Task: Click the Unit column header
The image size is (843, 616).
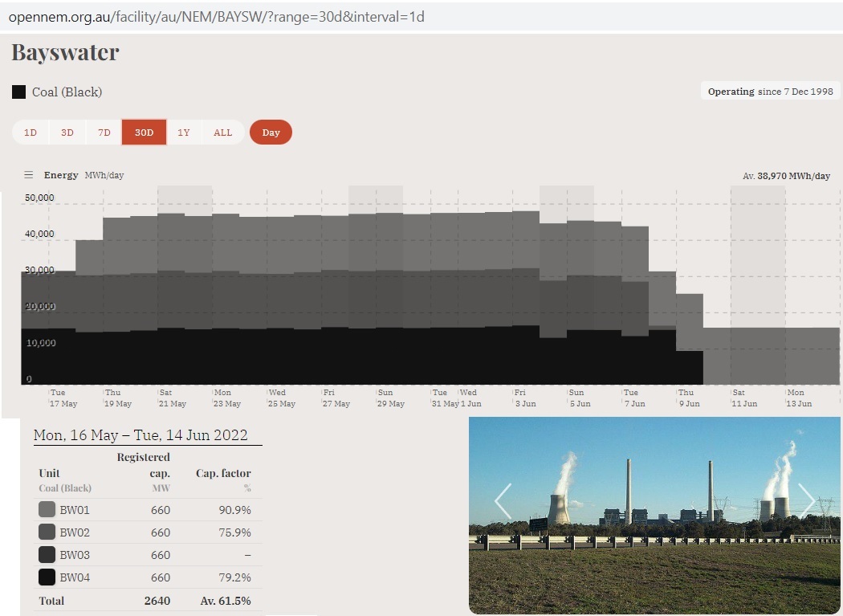Action: pos(49,473)
